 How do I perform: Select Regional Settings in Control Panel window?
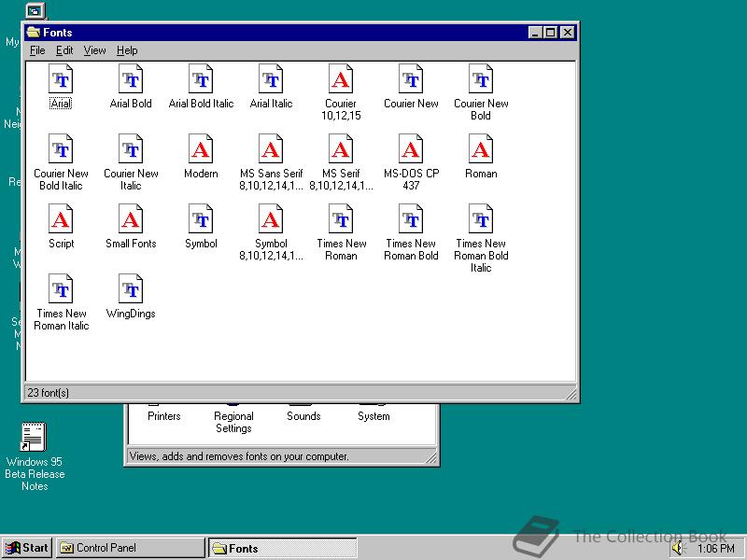click(233, 422)
